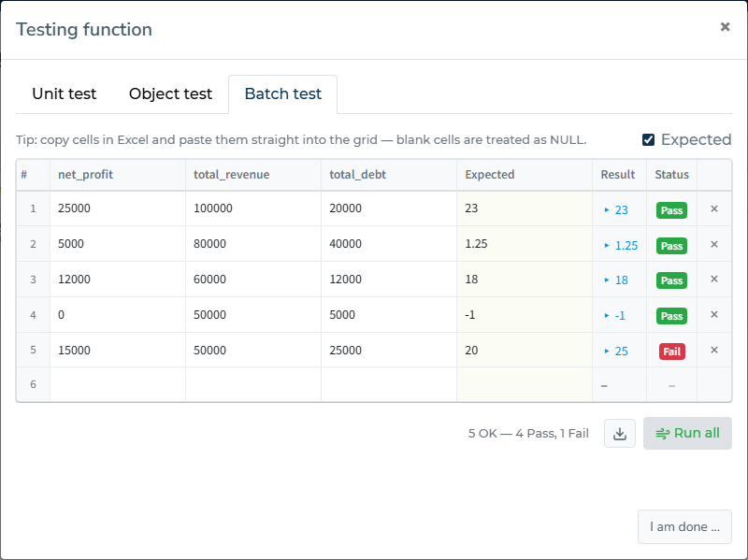This screenshot has height=560, width=748.
Task: Edit net_profit cell 5000
Action: pyautogui.click(x=118, y=244)
